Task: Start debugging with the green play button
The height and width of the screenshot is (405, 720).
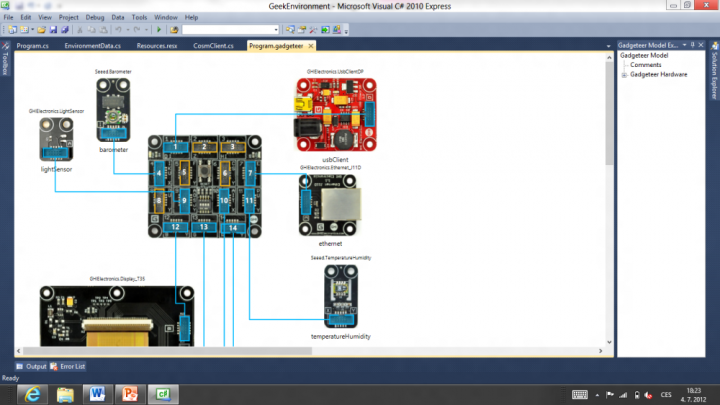Action: pyautogui.click(x=159, y=30)
